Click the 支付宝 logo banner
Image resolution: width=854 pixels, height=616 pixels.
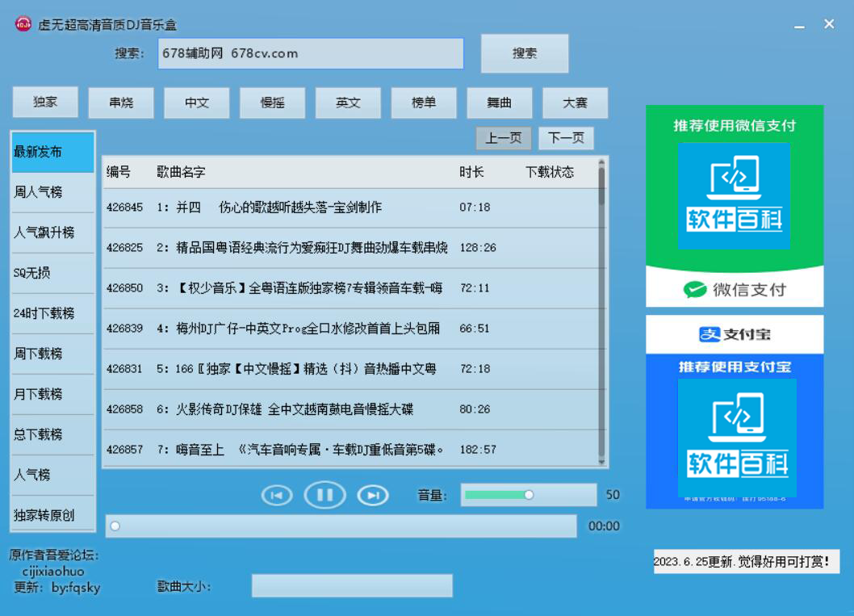(x=735, y=334)
